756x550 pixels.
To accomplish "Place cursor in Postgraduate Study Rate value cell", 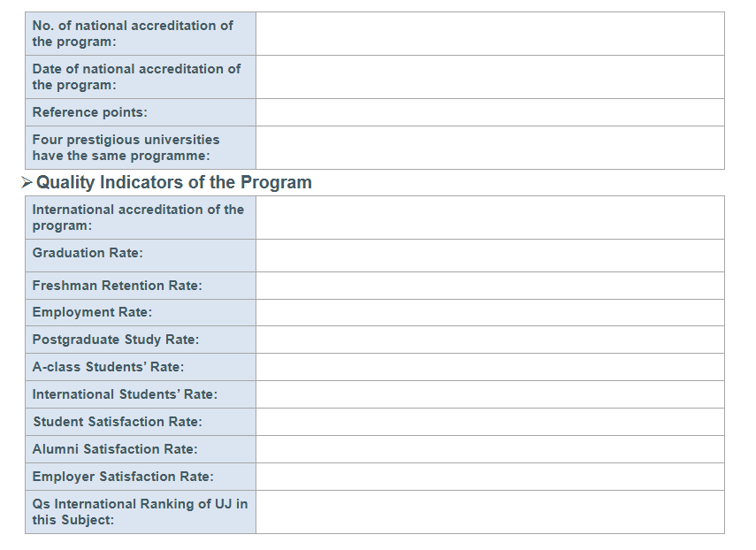I will 490,340.
